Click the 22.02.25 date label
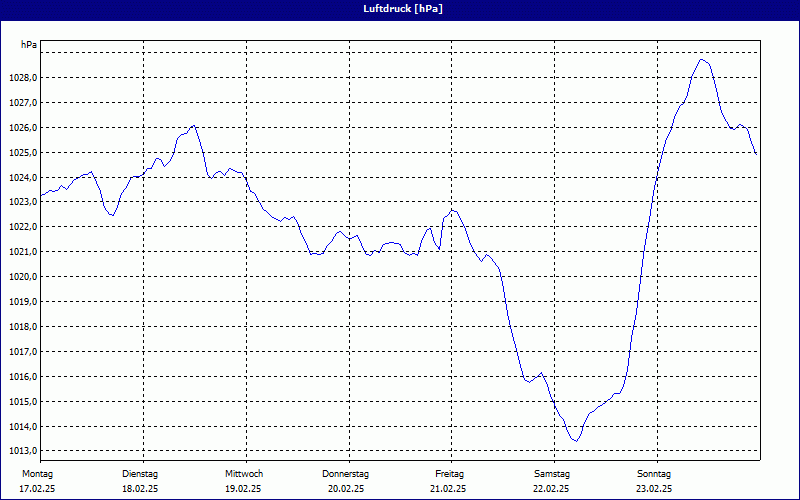800x500 pixels. point(551,489)
